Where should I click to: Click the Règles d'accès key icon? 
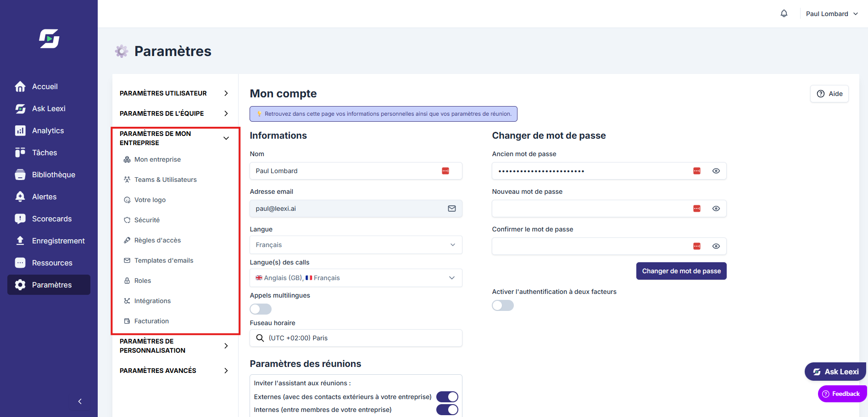pos(127,240)
